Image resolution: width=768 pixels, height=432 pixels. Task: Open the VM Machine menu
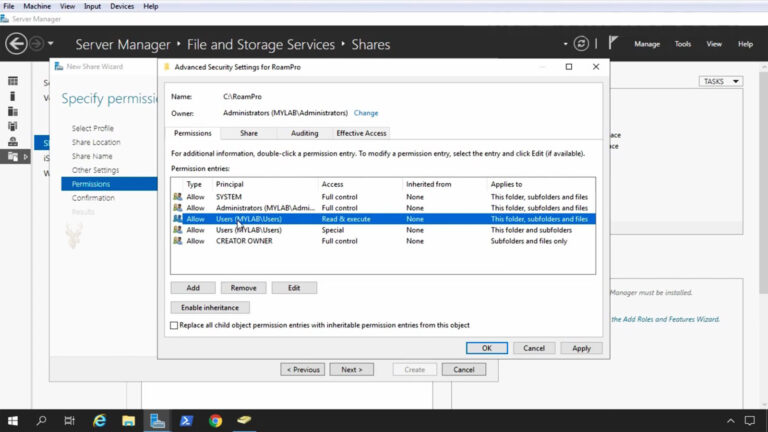(37, 6)
